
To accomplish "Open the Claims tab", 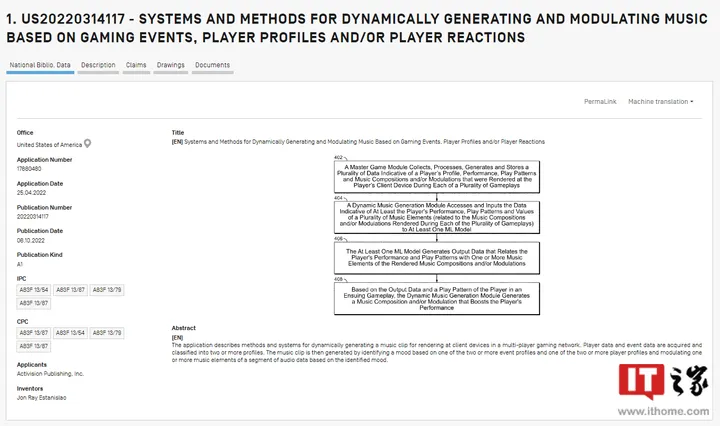I will coord(136,66).
